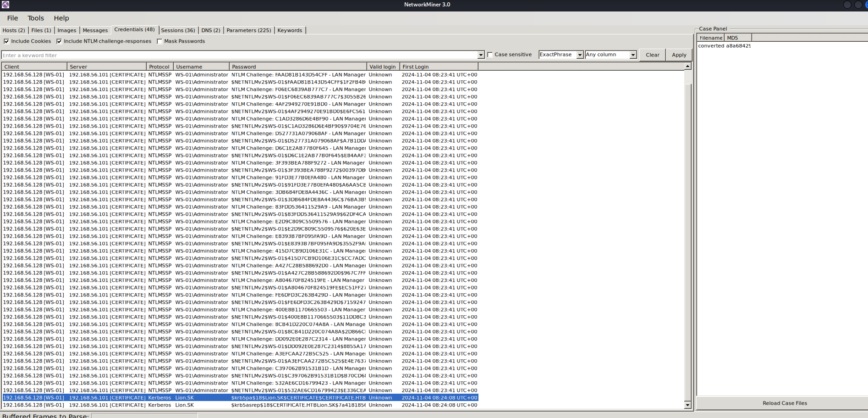Enable the Case sensitive checkbox
Screen dimensions: 868x418
(490, 55)
